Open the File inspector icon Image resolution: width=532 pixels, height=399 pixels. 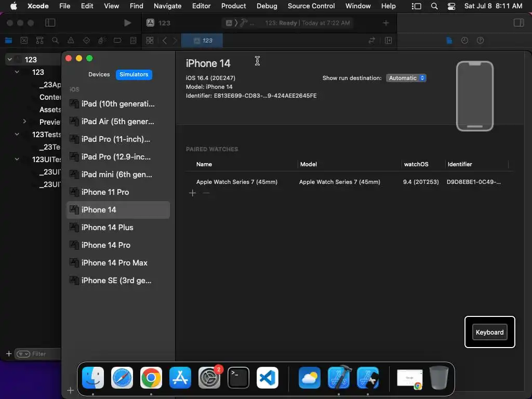[x=449, y=41]
